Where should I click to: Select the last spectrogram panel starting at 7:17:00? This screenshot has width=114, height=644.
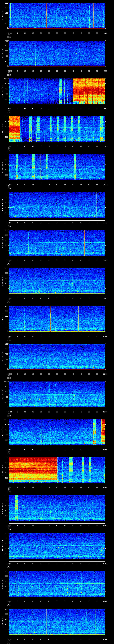(x=57, y=621)
